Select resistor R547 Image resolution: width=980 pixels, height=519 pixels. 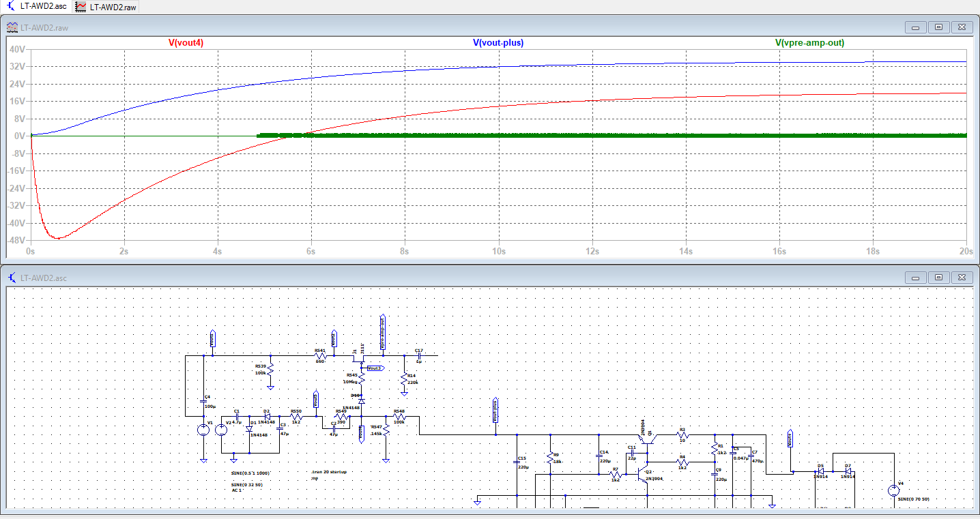(386, 430)
